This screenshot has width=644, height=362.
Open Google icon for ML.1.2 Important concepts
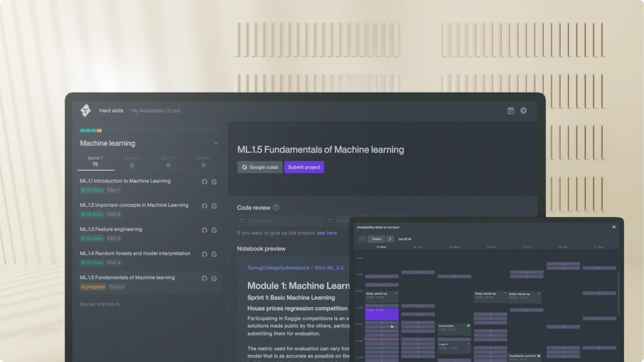(x=214, y=206)
